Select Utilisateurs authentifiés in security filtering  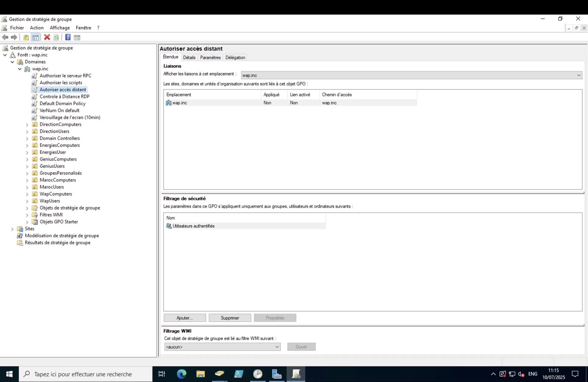pyautogui.click(x=245, y=226)
